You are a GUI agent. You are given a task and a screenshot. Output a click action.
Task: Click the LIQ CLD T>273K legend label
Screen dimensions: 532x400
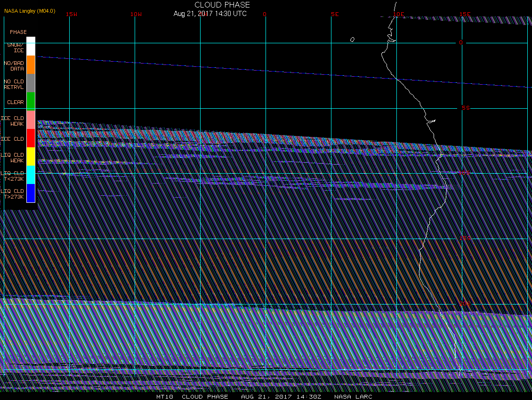point(13,194)
